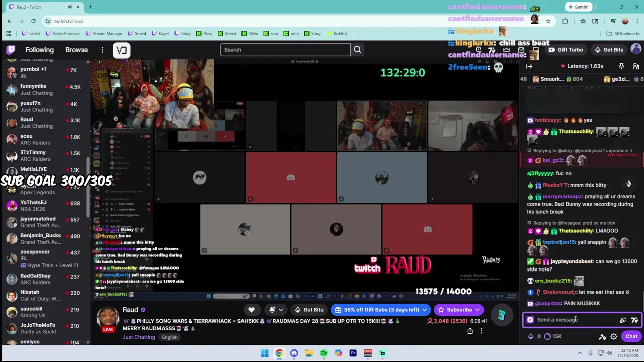This screenshot has width=644, height=362.
Task: Open the community users list icon
Action: tap(636, 66)
